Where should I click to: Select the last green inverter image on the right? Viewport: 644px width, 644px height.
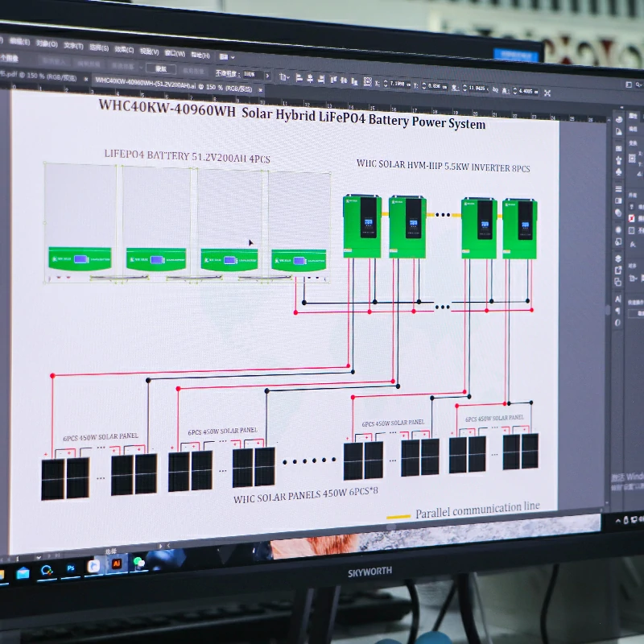(x=520, y=229)
